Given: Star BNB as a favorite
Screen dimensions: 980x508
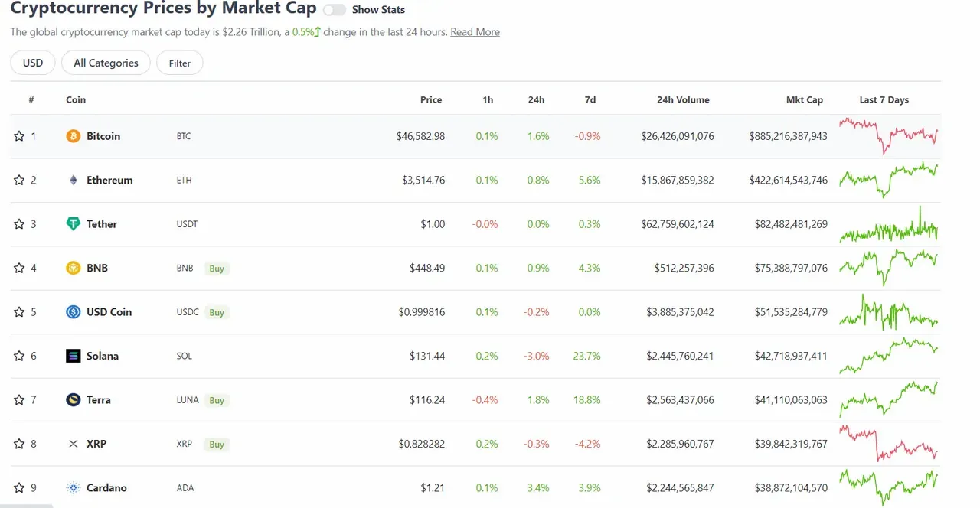Looking at the screenshot, I should click(19, 269).
